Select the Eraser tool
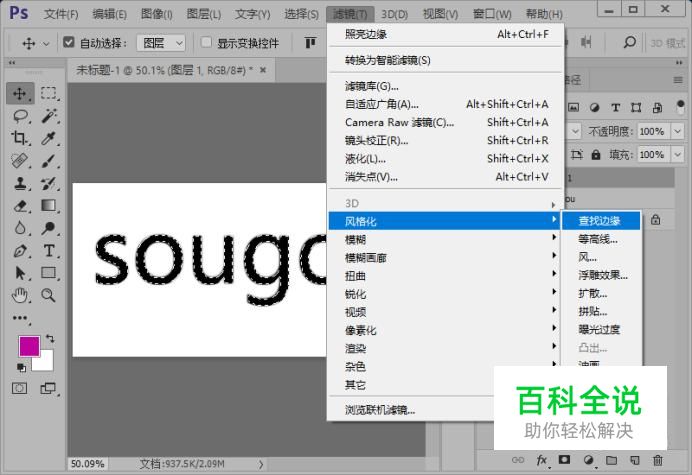692x475 pixels. click(x=20, y=206)
